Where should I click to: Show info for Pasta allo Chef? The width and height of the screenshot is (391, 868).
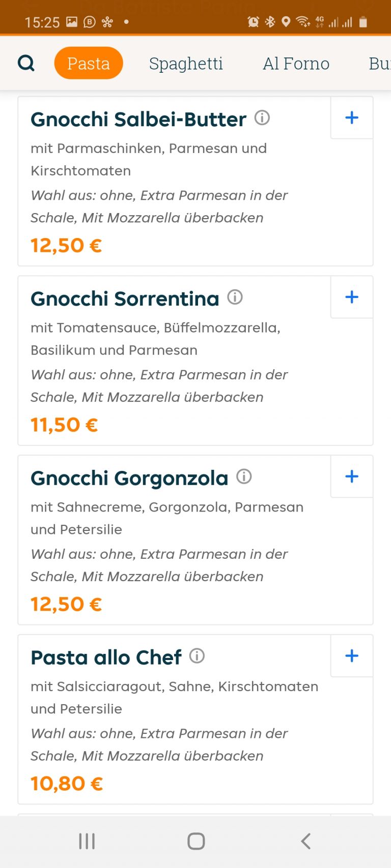coord(197,656)
